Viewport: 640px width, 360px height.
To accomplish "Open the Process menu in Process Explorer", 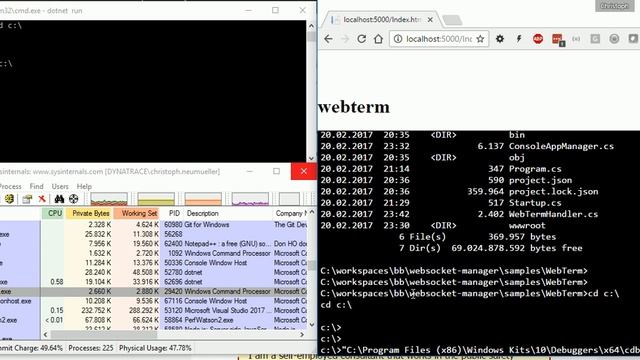I will point(10,186).
